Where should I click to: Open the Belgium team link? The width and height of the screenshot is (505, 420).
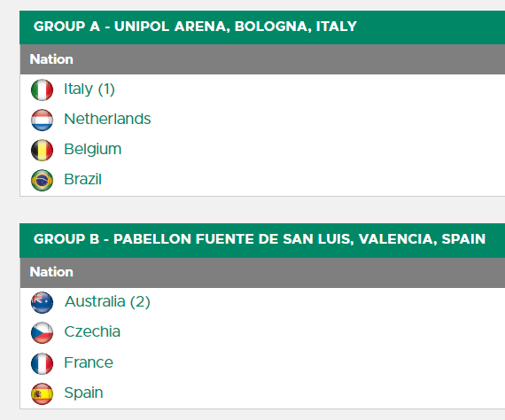pos(93,150)
